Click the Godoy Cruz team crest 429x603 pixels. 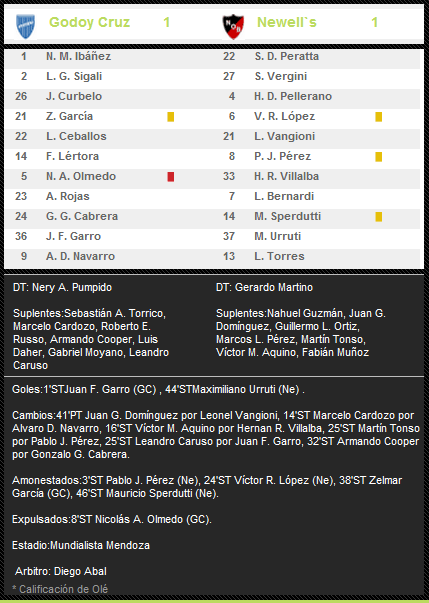(25, 27)
